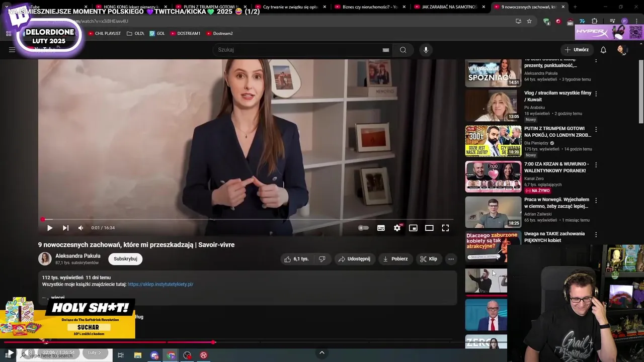Like the video with 6,1 tys.
Viewport: 644px width, 362px height.
tap(296, 259)
